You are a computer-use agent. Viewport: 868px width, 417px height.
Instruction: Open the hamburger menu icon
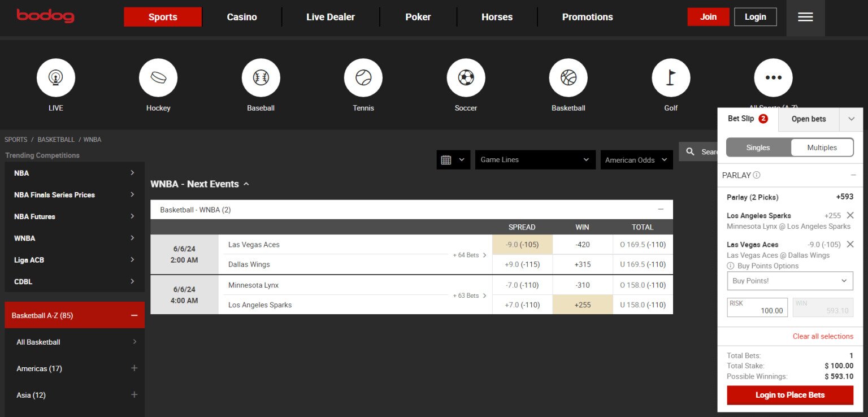pos(805,17)
